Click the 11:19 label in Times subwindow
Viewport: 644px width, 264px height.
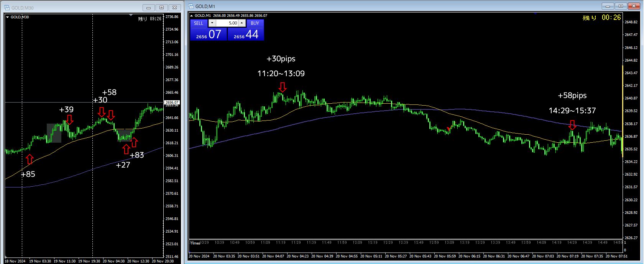click(281, 243)
